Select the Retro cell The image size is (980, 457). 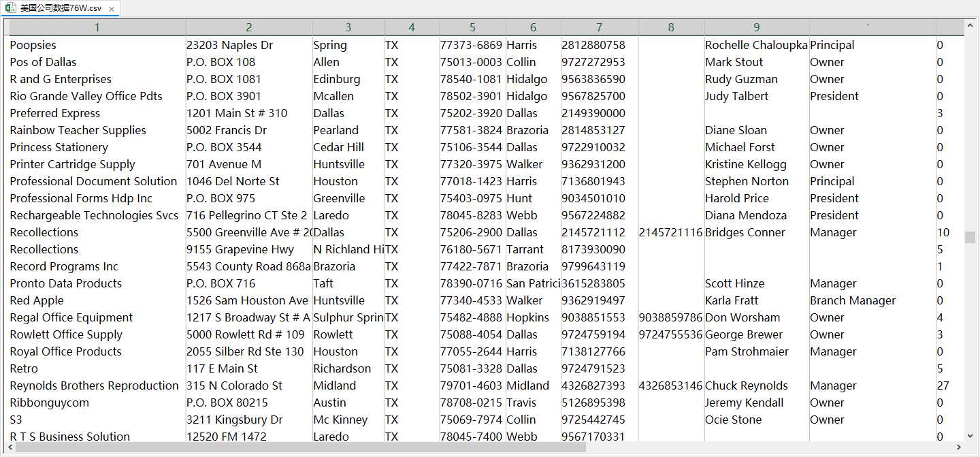(97, 368)
